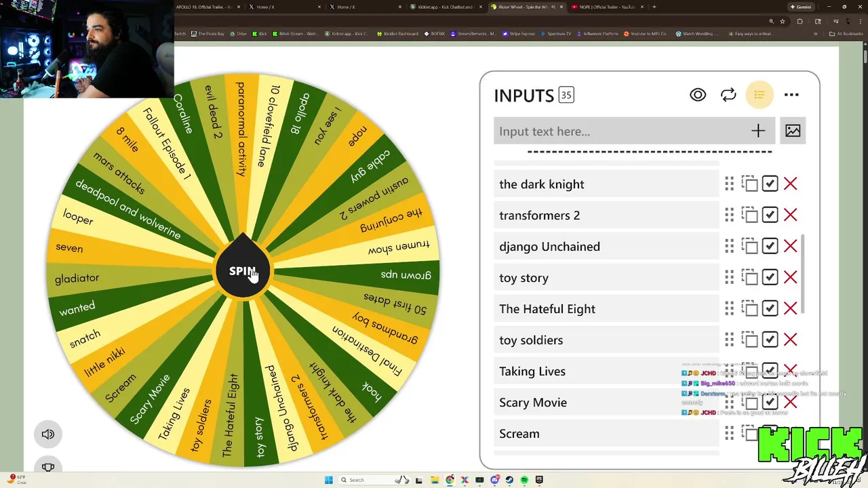
Task: Open Spotify from the taskbar
Action: [525, 480]
